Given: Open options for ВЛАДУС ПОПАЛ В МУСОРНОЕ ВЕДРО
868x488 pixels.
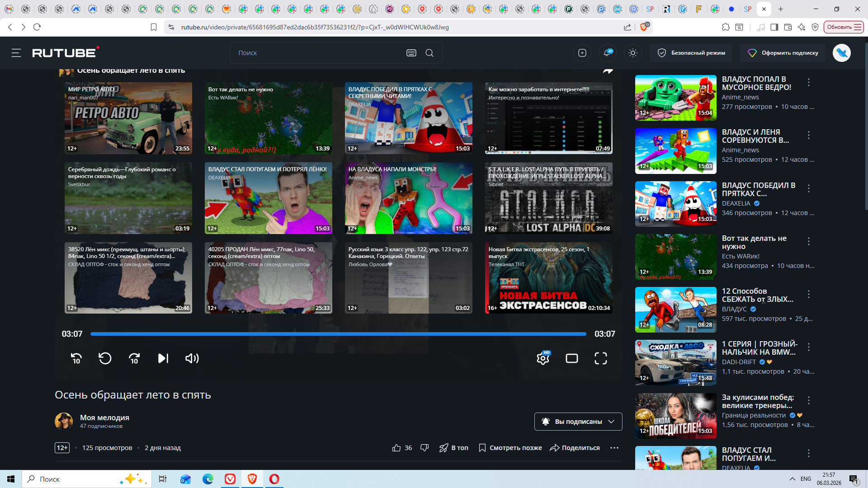Looking at the screenshot, I should pos(809,82).
